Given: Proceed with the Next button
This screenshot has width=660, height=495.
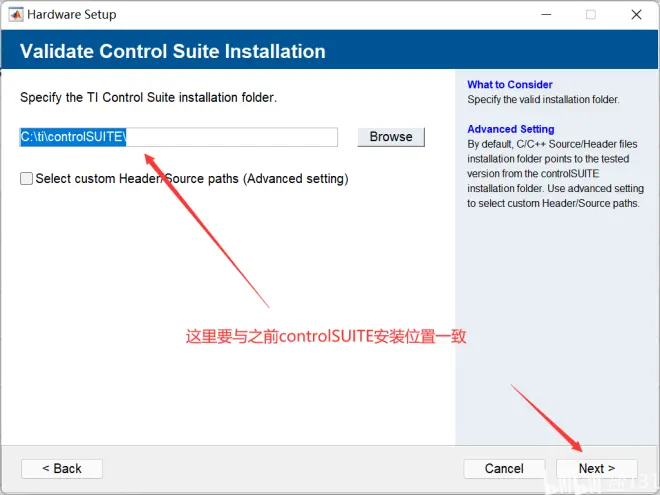Looking at the screenshot, I should 597,468.
